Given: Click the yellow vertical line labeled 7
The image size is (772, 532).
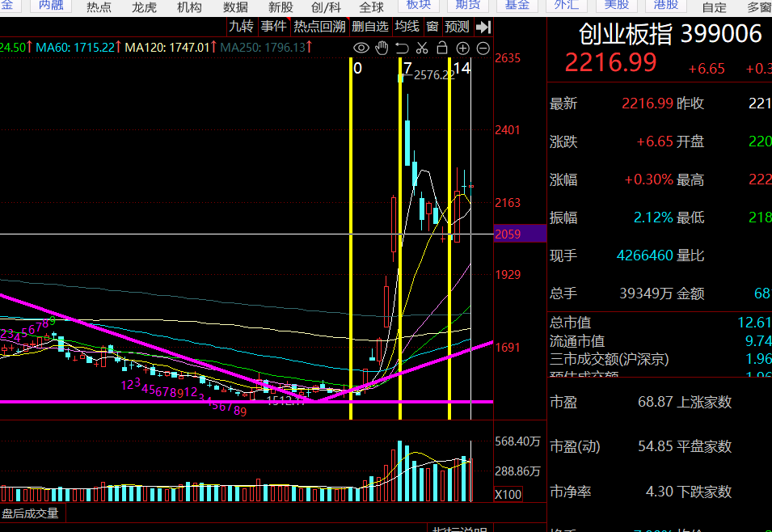Looking at the screenshot, I should (x=400, y=239).
